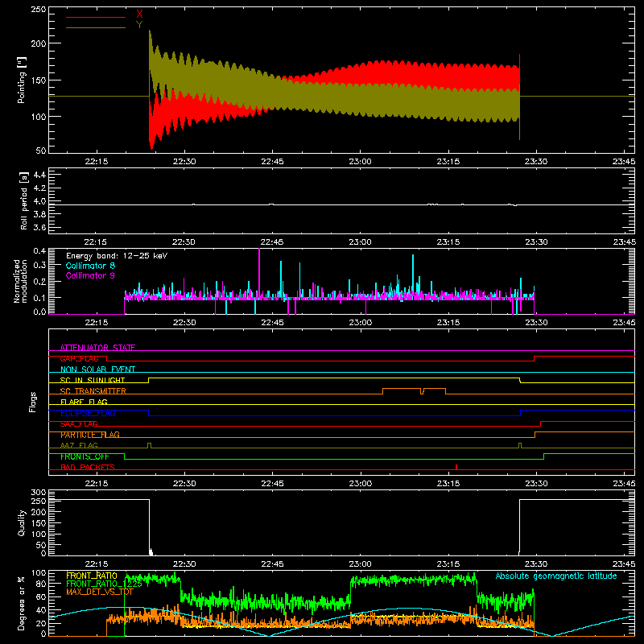The height and width of the screenshot is (644, 644).
Task: Select the SC_TRANSMITTER flag label
Action: pyautogui.click(x=93, y=391)
